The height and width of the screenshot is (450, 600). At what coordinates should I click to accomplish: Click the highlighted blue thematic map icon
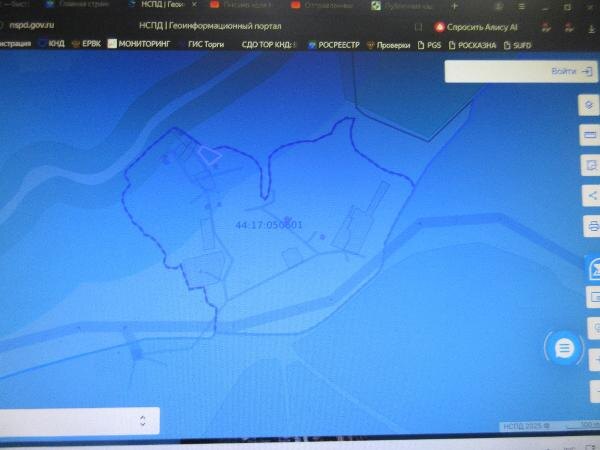(x=594, y=269)
